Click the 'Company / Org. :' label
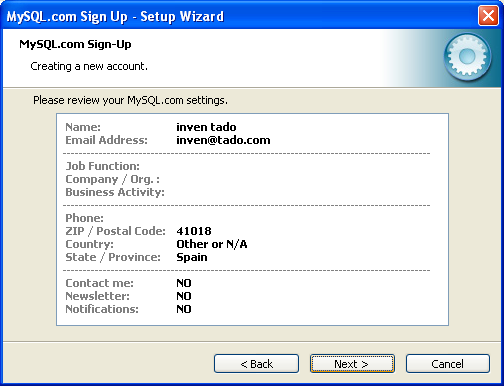Viewport: 504px width, 386px height. (x=113, y=179)
